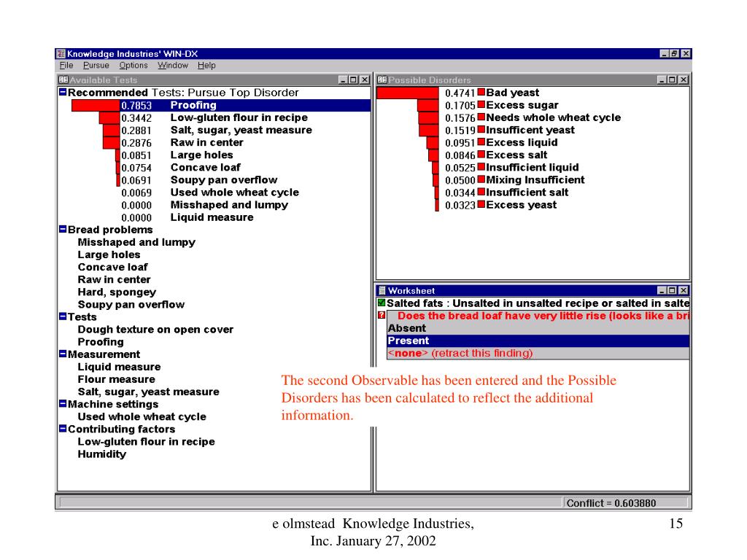
Task: Click the Possible Disorders window icon
Action: [382, 80]
